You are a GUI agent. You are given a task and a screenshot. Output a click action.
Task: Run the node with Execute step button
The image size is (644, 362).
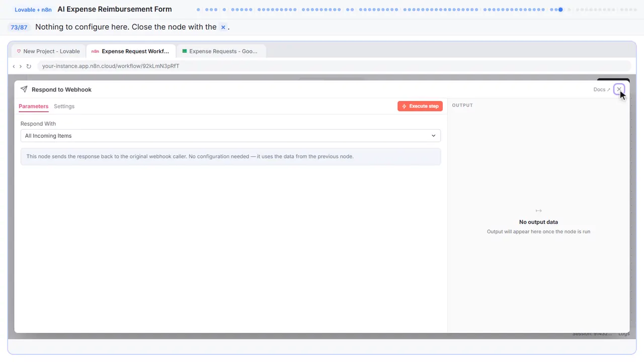click(420, 106)
